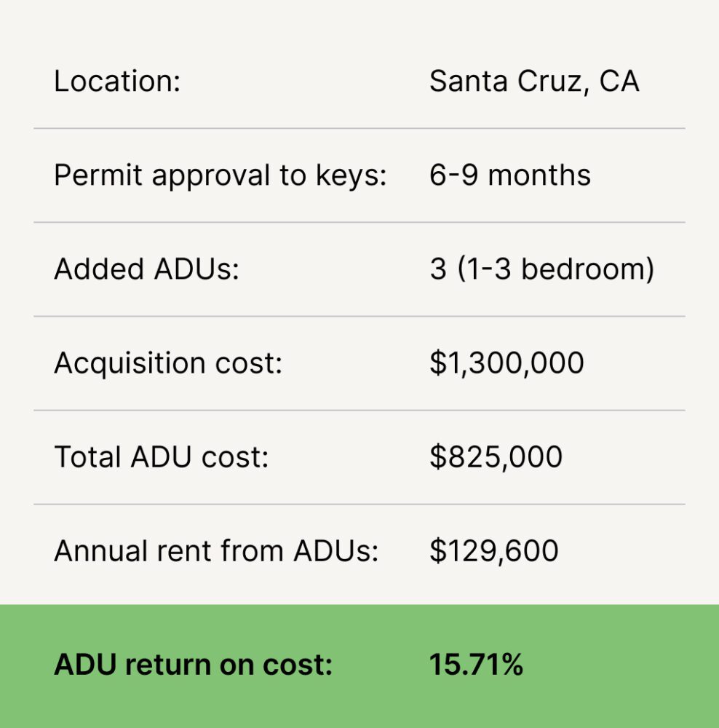Click the word months in permit row
Screen dimensions: 719x728
(x=539, y=175)
